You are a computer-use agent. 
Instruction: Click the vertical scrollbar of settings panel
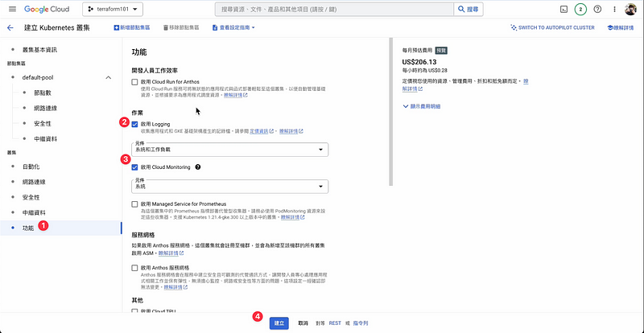coord(391,112)
